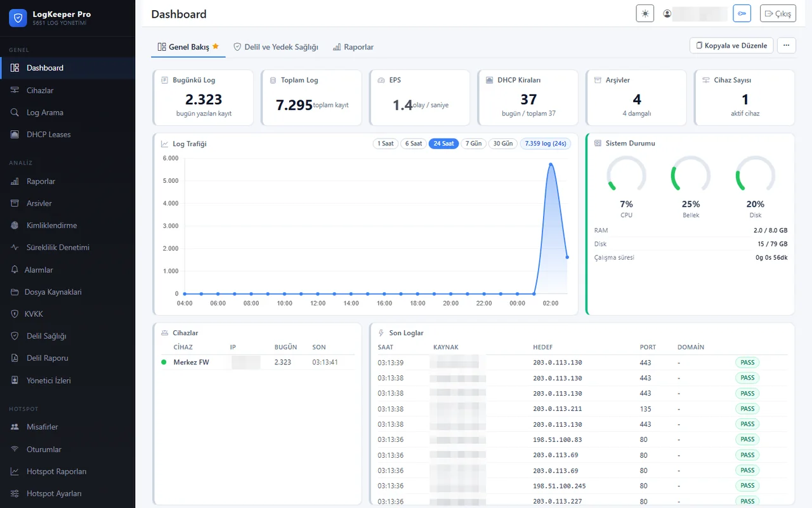Open the Delil ve Yedek Sağlığı tab
This screenshot has width=812, height=508.
tap(275, 47)
